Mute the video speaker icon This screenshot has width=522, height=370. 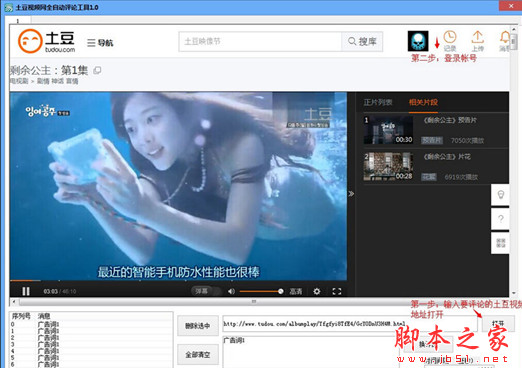click(x=231, y=291)
